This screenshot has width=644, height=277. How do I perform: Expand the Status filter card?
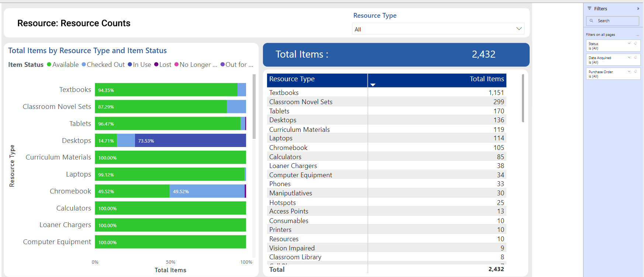(629, 44)
